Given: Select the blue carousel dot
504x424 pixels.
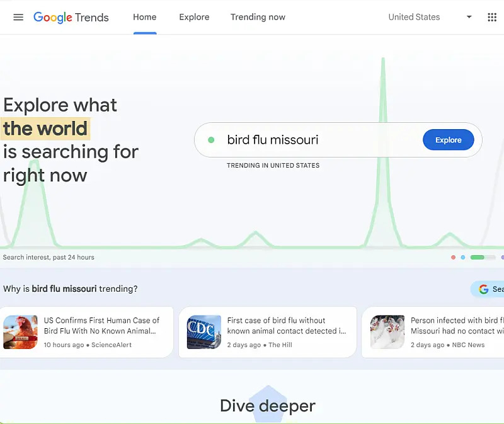Looking at the screenshot, I should [x=463, y=257].
